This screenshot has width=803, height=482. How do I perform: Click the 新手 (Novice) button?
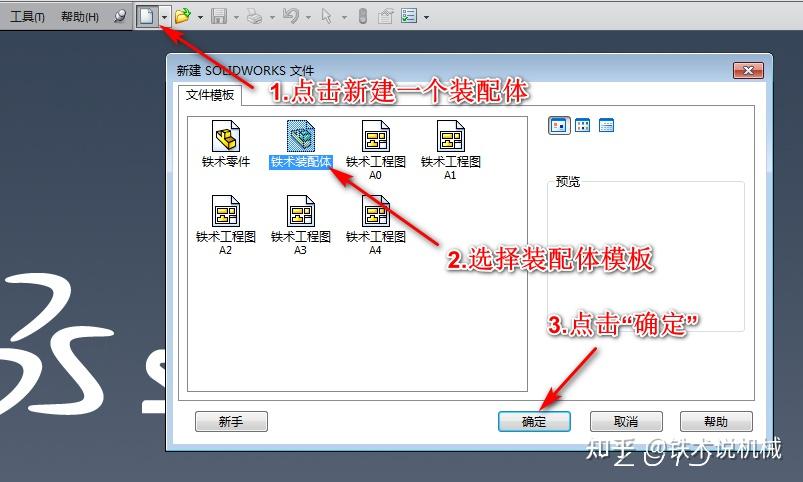pos(231,422)
